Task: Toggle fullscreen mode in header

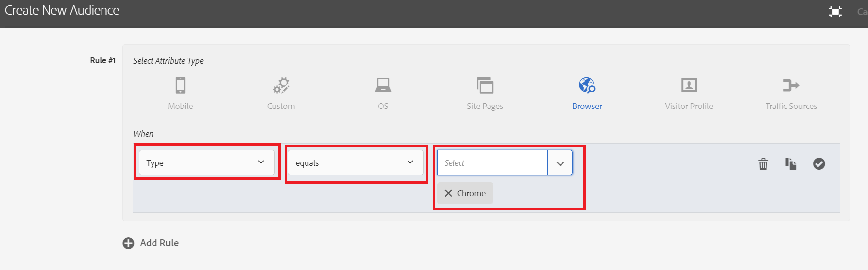Action: pyautogui.click(x=835, y=12)
